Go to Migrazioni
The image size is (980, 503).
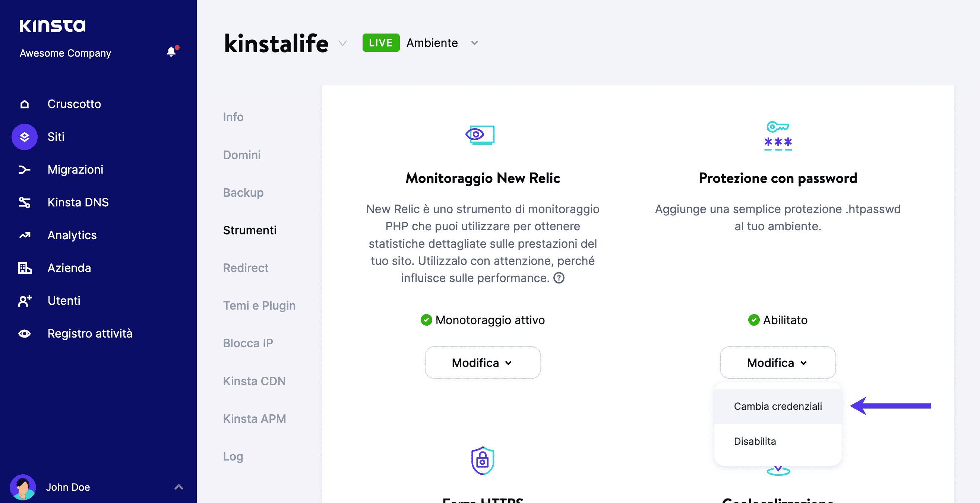[75, 170]
